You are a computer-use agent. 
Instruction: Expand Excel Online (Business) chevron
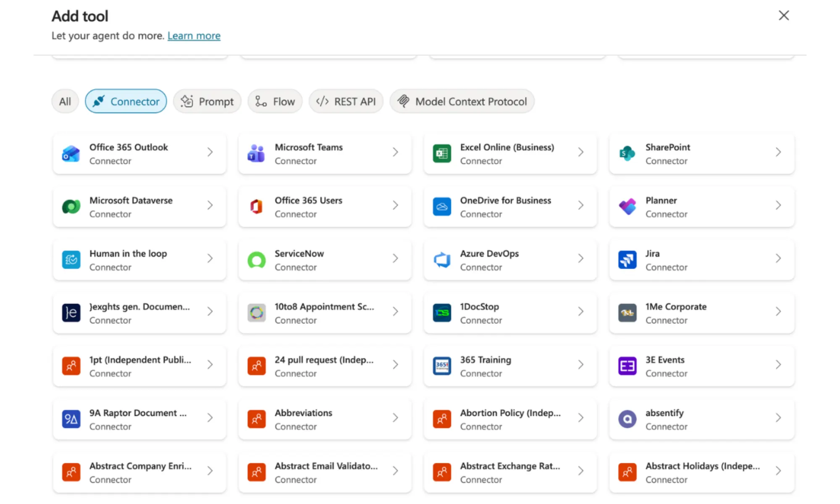coord(581,152)
